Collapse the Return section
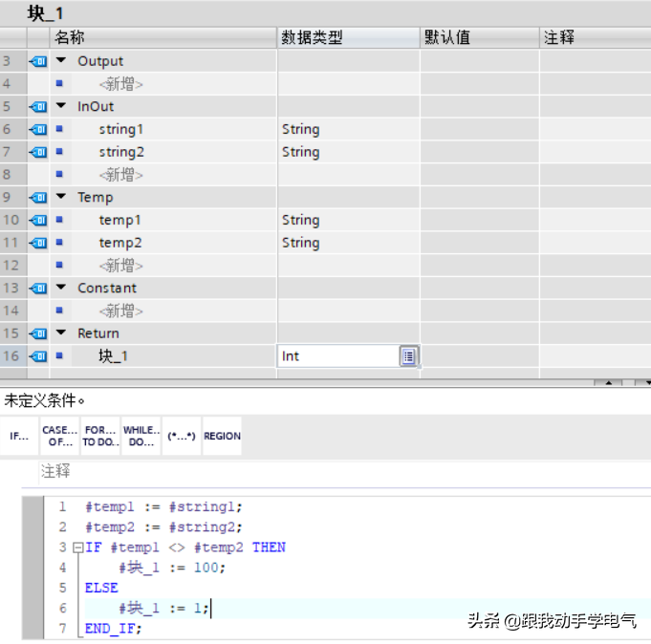 [61, 333]
